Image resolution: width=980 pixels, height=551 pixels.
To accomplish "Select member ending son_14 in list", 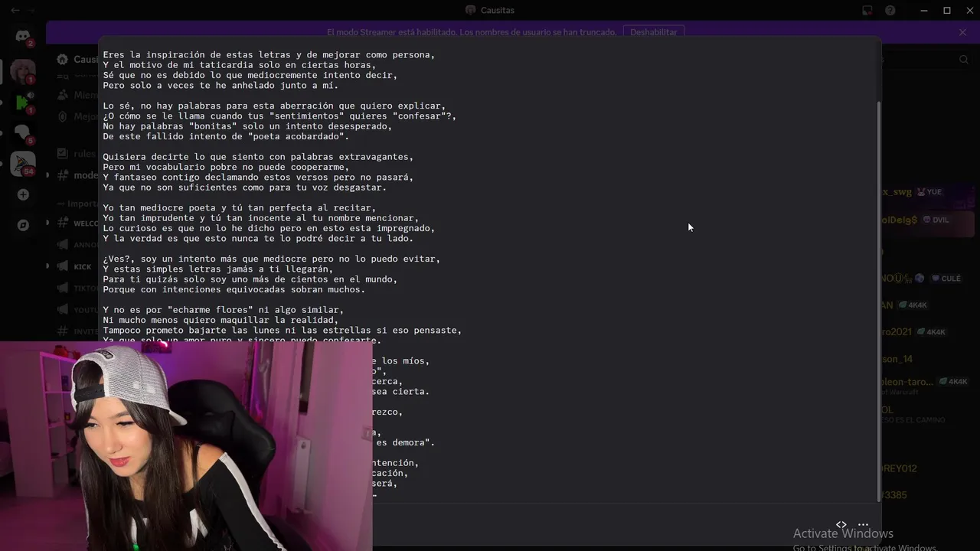I will click(897, 359).
